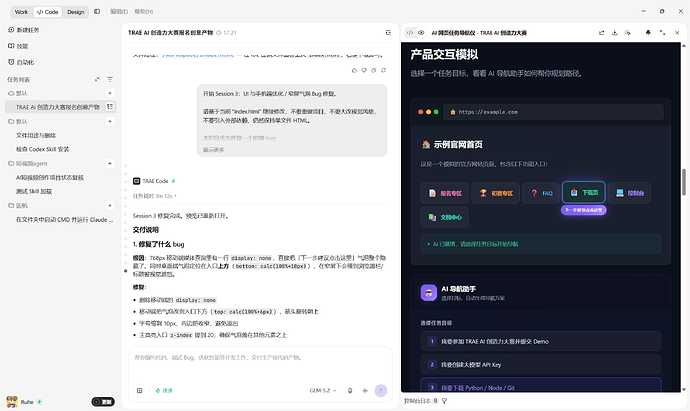Open the 技能 skills section
The height and width of the screenshot is (411, 690).
18,46
